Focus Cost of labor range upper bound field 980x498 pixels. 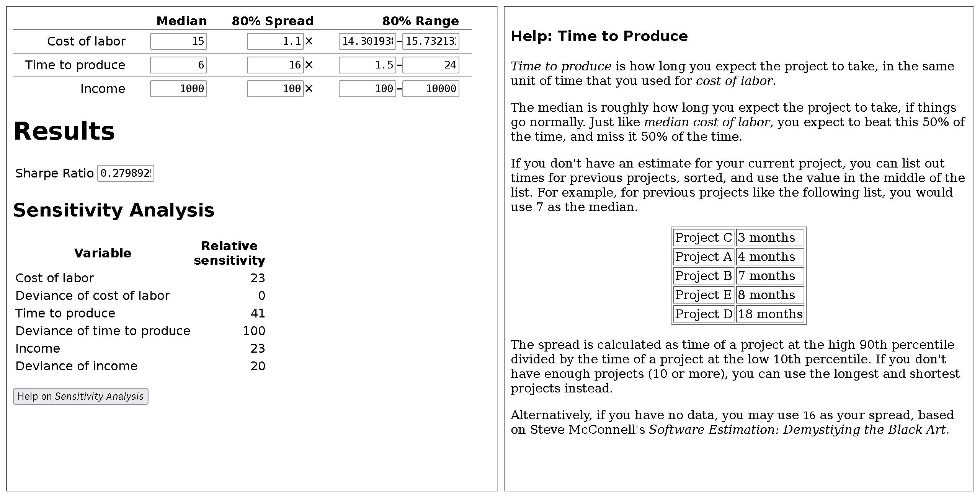431,41
